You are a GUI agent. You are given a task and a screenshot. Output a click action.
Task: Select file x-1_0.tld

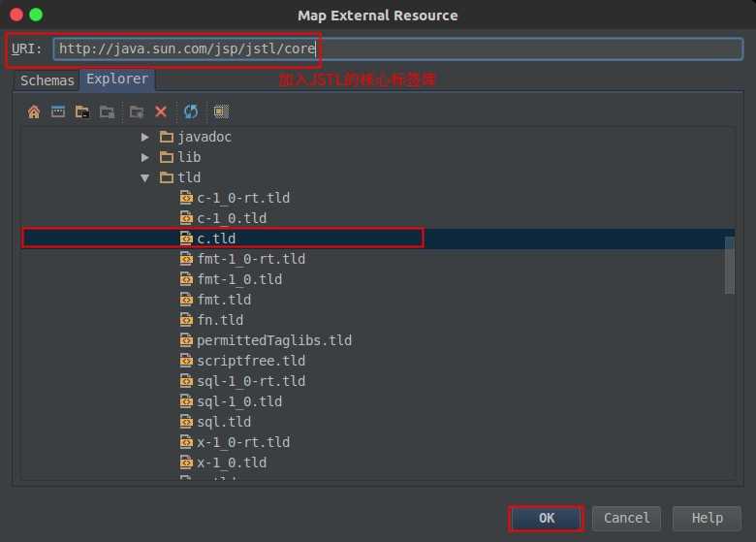[x=232, y=462]
